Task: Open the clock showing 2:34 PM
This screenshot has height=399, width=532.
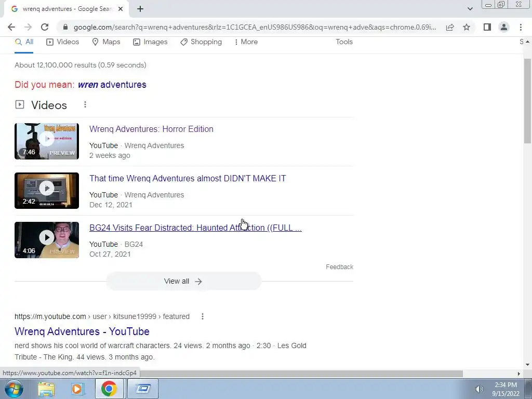Action: pyautogui.click(x=506, y=389)
